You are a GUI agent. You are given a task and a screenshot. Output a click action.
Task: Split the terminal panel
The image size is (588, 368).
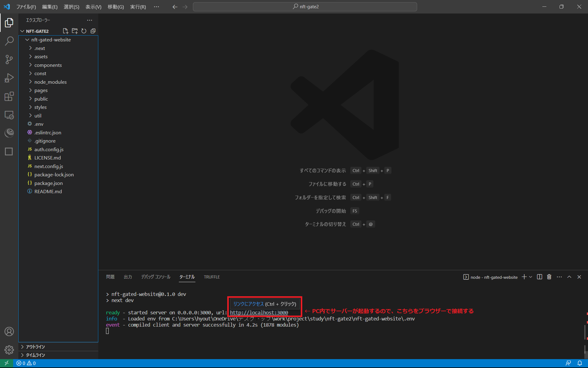point(540,277)
